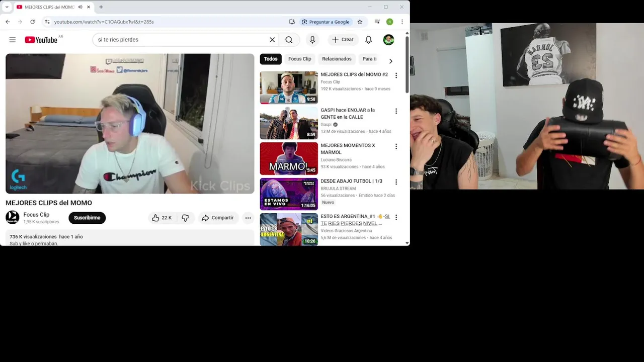Click Preguntar a Google button

point(326,22)
